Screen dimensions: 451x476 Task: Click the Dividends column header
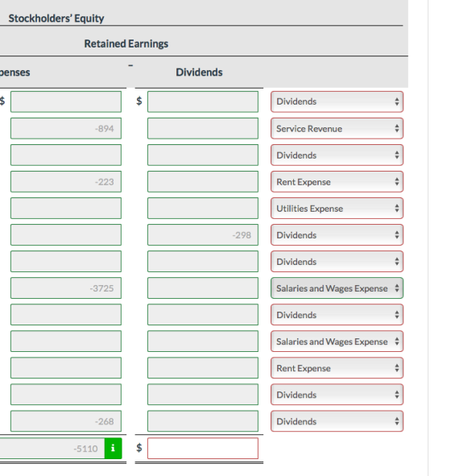click(x=199, y=72)
